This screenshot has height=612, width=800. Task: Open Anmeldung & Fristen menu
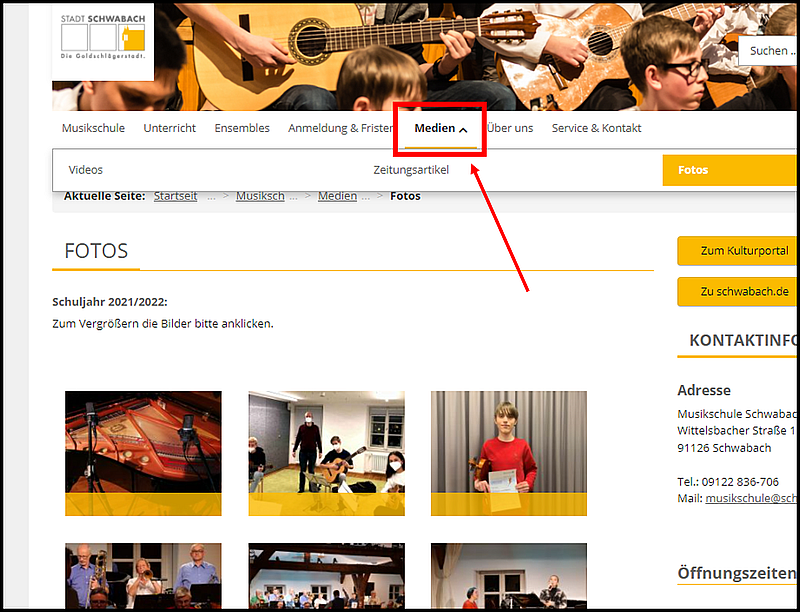[x=340, y=128]
